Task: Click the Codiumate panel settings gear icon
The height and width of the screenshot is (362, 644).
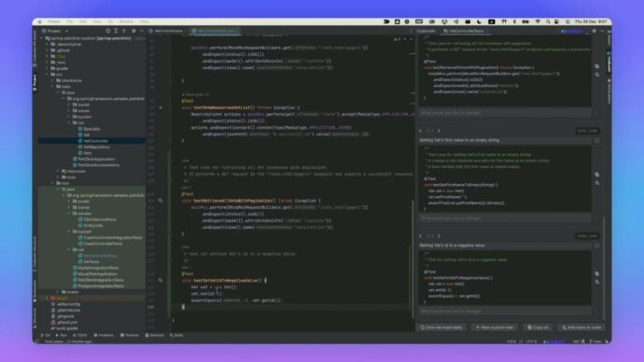Action: [x=594, y=31]
